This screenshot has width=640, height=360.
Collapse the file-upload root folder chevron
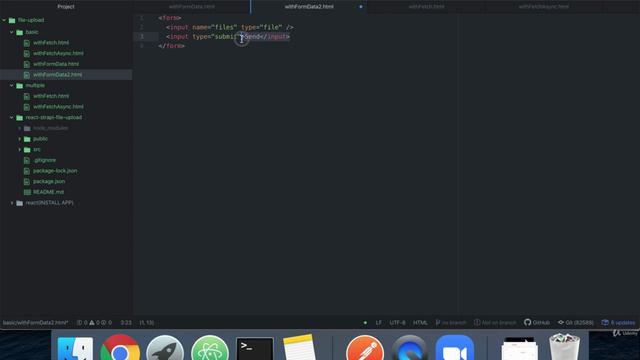(4, 20)
